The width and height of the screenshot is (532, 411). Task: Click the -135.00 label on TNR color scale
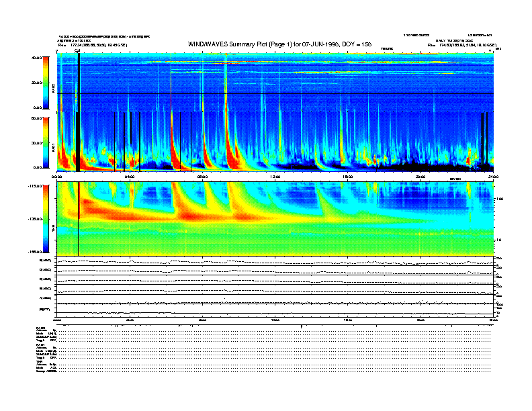coord(35,219)
